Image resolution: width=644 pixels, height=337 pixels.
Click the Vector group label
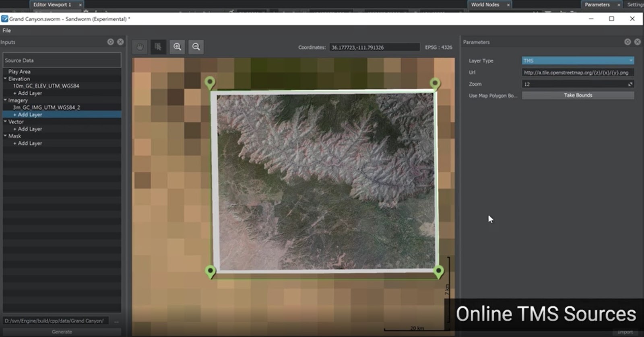coord(16,121)
